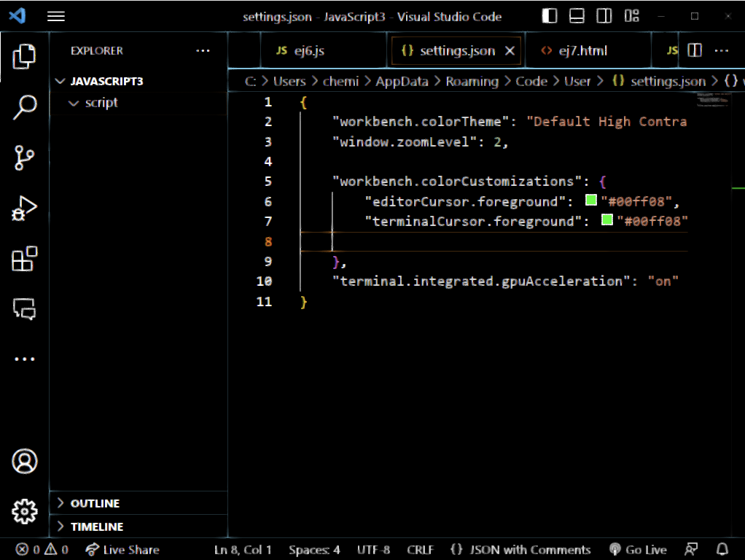Go to line via Ln 8, Col 1
The image size is (745, 560).
pos(242,550)
